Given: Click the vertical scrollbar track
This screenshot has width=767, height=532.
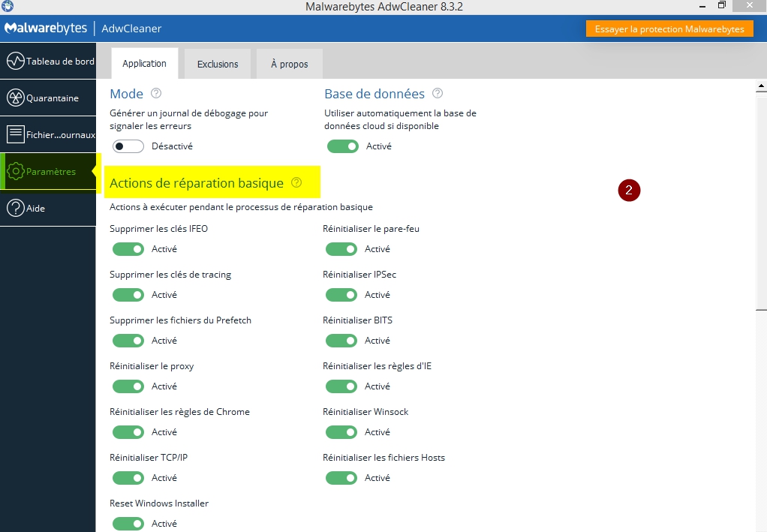Looking at the screenshot, I should (x=761, y=420).
